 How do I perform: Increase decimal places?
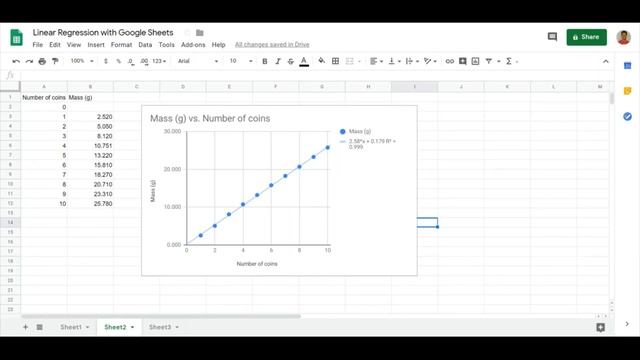point(144,61)
